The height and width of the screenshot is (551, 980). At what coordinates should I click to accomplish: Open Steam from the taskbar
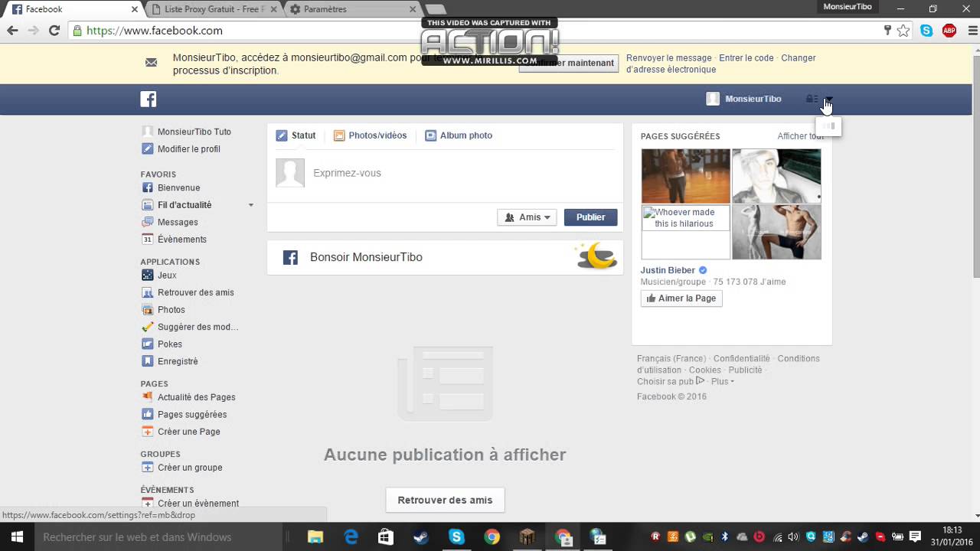420,537
